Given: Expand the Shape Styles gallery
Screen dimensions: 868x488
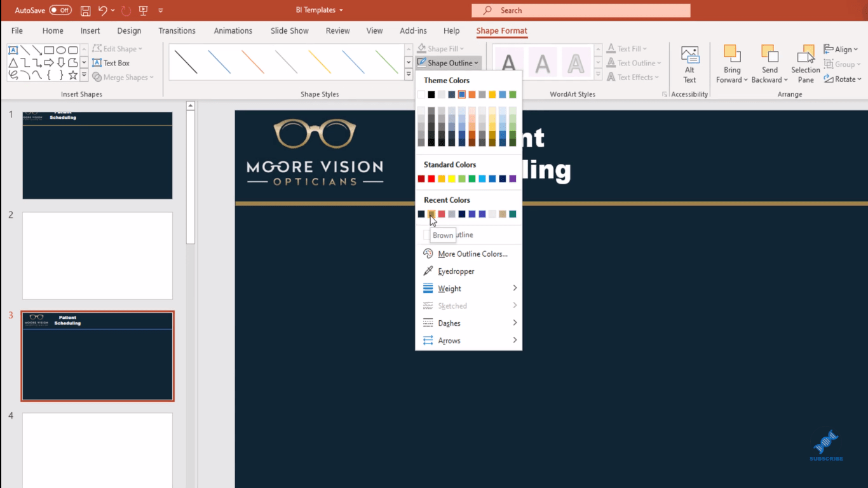Looking at the screenshot, I should pos(409,74).
